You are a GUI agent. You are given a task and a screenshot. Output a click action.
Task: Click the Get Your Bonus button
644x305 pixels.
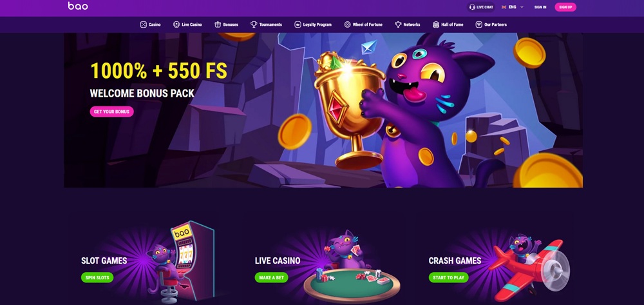pyautogui.click(x=111, y=112)
